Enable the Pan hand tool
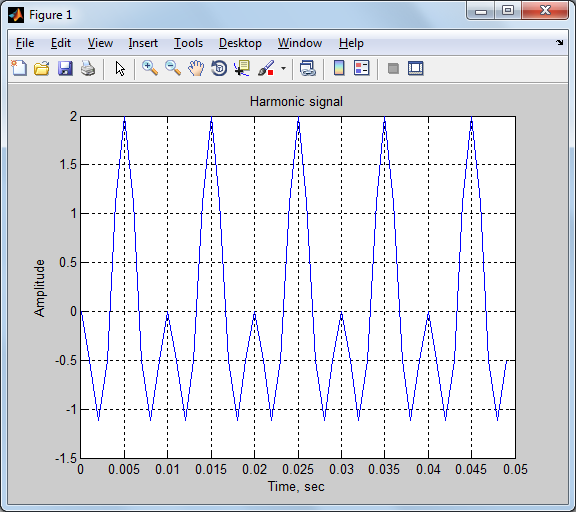Viewport: 576px width, 512px height. pyautogui.click(x=196, y=68)
